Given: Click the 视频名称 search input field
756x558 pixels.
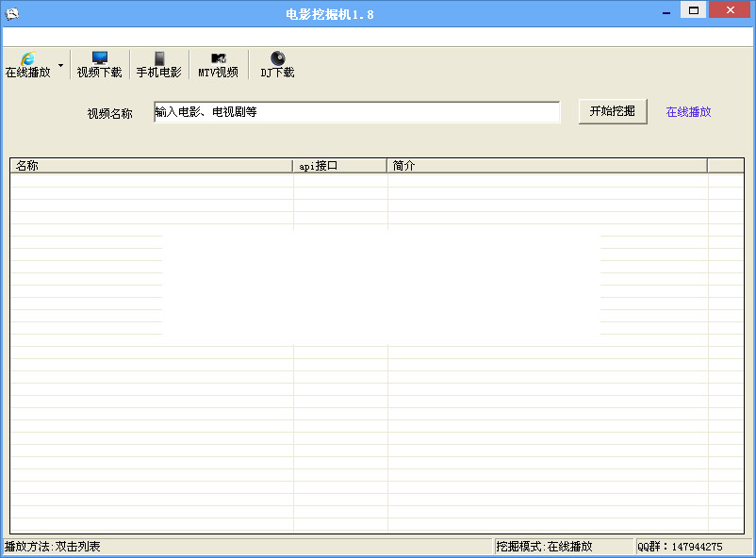Looking at the screenshot, I should click(357, 112).
